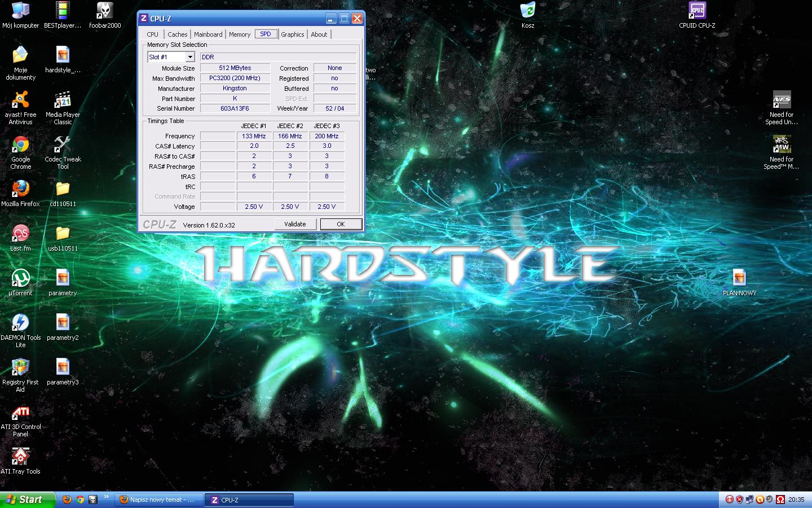Launch CPUID CPU-Z desktop shortcut
This screenshot has height=508, width=812.
click(x=697, y=11)
